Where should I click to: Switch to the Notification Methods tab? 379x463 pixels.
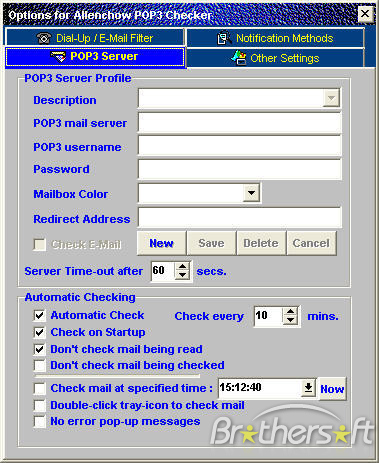275,38
